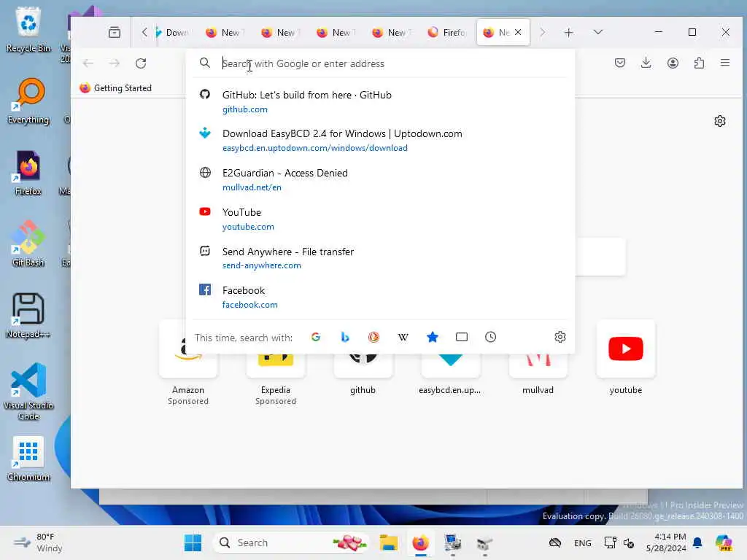Open the clock showing 4:14 PM
Viewport: 747px width, 560px height.
click(666, 542)
